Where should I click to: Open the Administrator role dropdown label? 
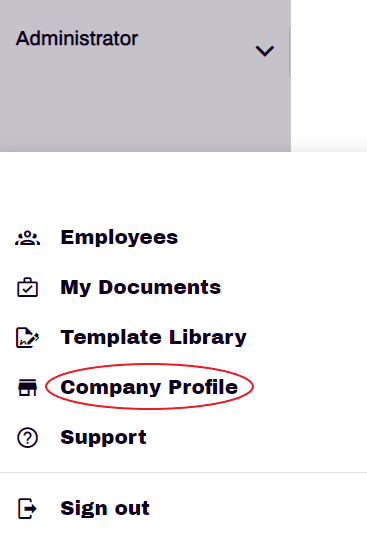77,38
